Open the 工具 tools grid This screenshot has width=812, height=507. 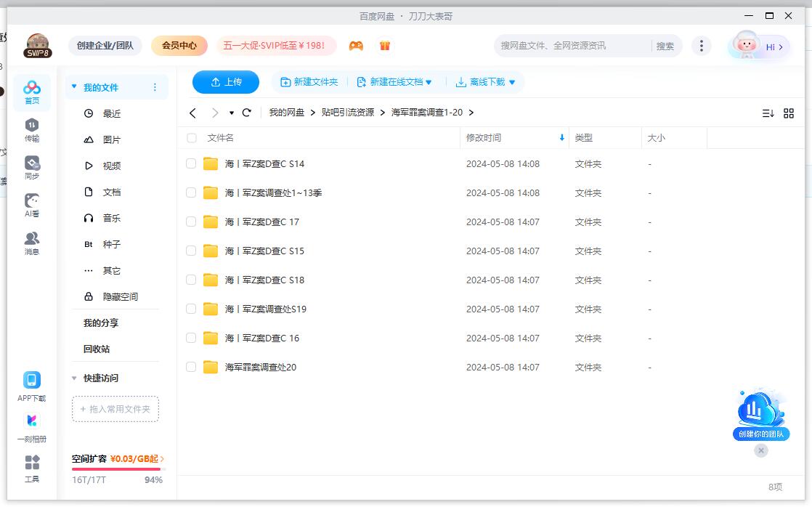tap(31, 462)
